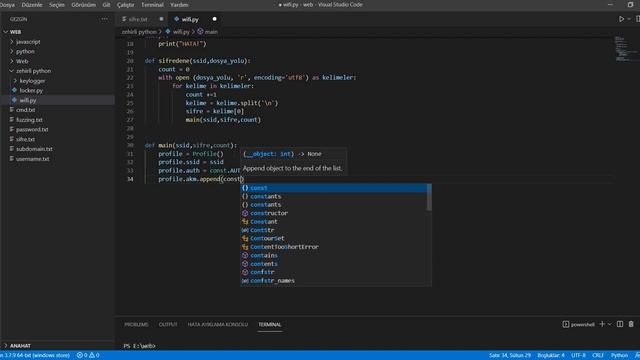640x360 pixels.
Task: Run the Python file with play icon
Action: 621,19
